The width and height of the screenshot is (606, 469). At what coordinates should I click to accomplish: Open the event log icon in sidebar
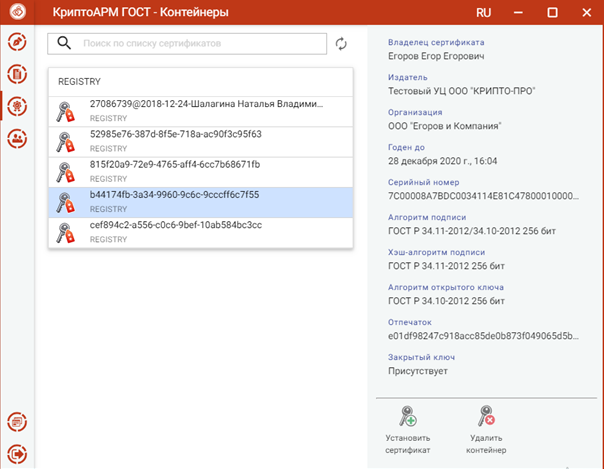[17, 421]
